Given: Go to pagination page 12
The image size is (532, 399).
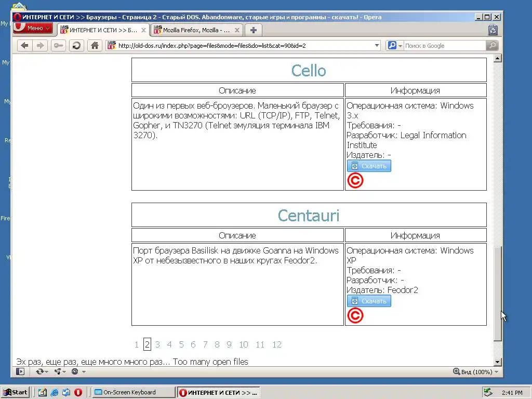Looking at the screenshot, I should [x=277, y=344].
